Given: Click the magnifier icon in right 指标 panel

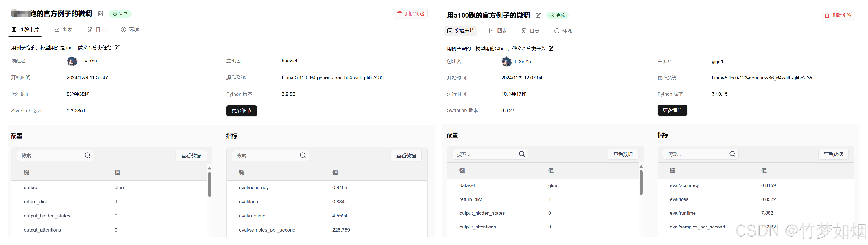Looking at the screenshot, I should [x=732, y=154].
